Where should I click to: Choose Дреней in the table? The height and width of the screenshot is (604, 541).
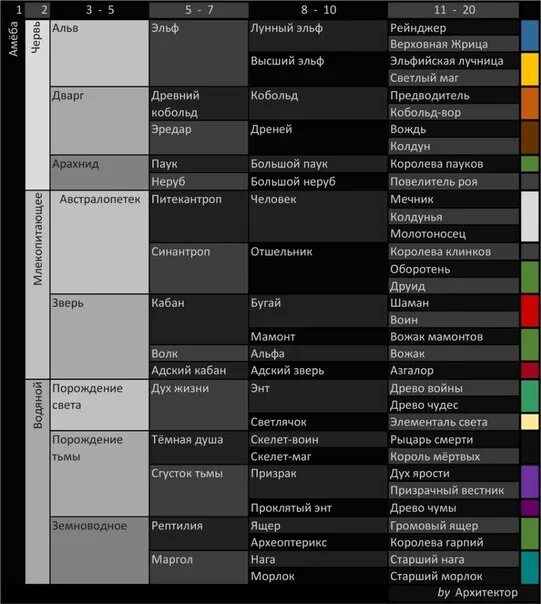[318, 138]
